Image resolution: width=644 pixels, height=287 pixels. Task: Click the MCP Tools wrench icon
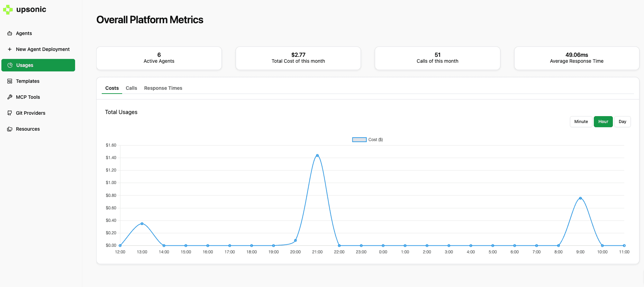pos(10,97)
